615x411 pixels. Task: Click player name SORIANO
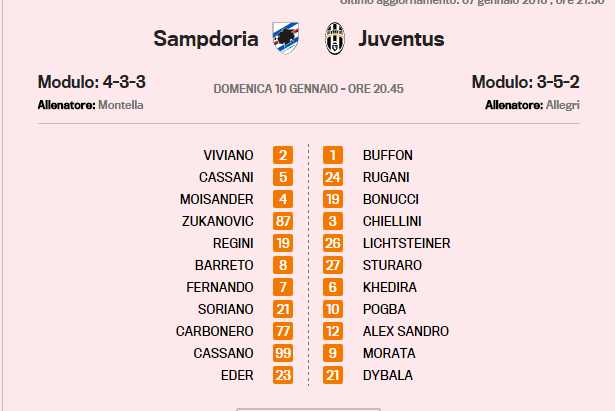(x=228, y=309)
